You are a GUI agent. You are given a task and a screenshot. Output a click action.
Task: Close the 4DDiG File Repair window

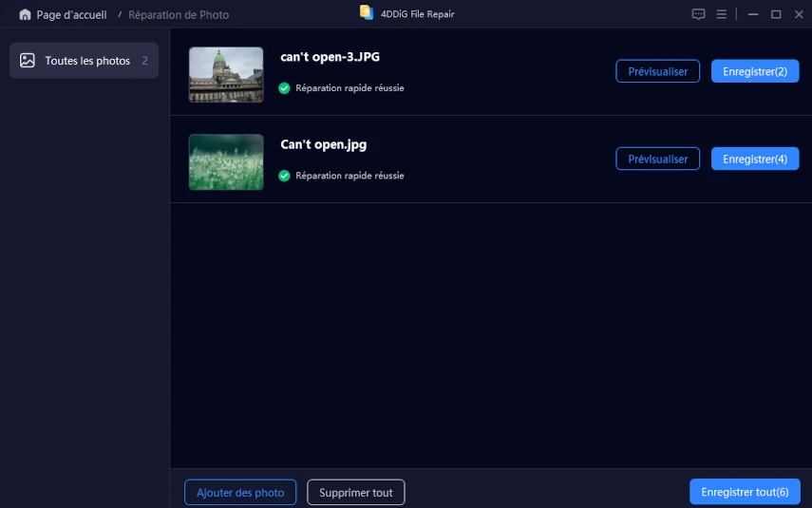[799, 14]
